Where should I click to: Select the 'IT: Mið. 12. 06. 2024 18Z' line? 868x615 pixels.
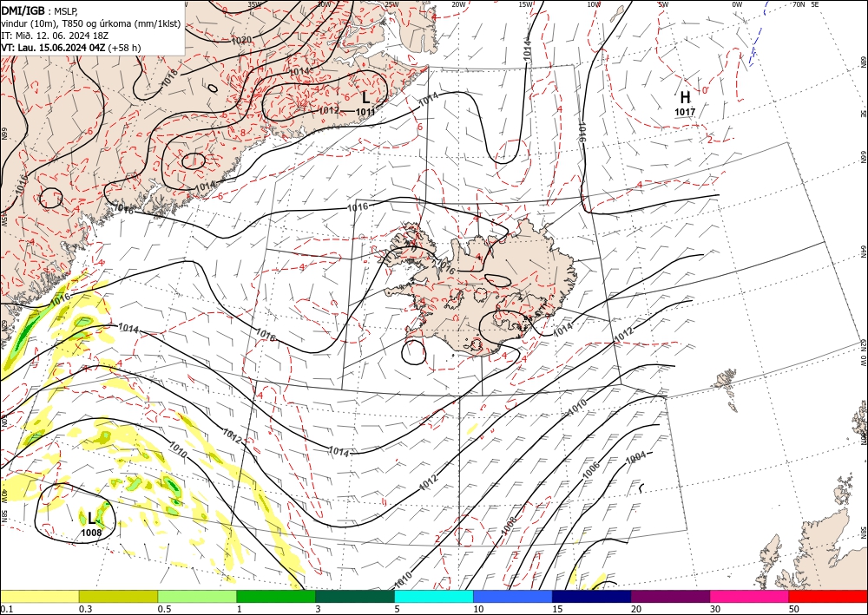56,35
